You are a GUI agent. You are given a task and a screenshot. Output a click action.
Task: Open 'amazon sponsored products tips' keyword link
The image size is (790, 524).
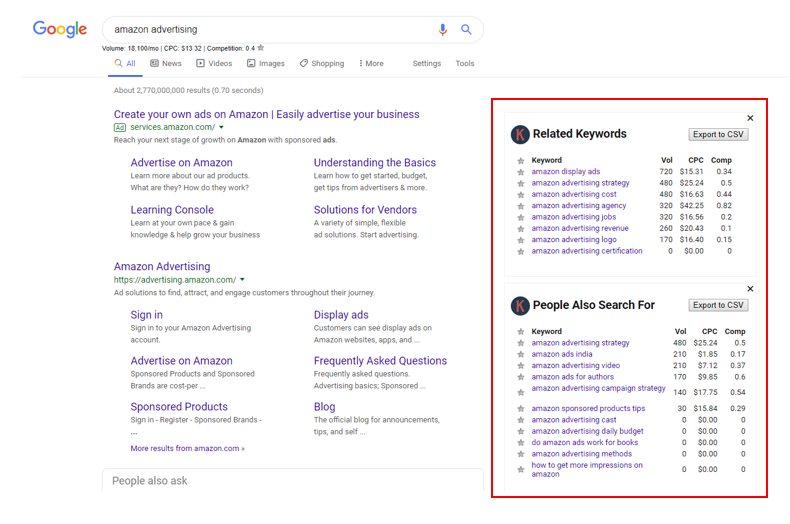tap(588, 409)
